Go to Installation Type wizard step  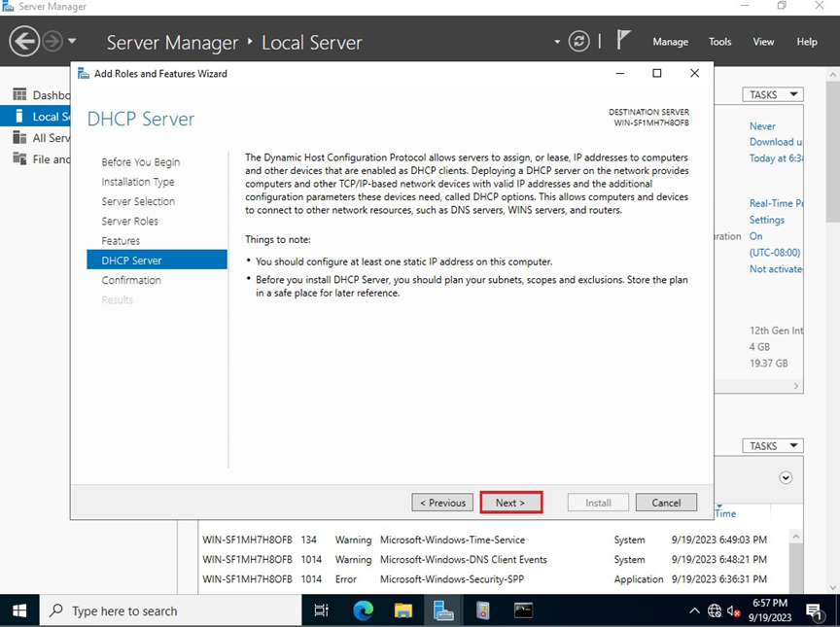pos(138,182)
